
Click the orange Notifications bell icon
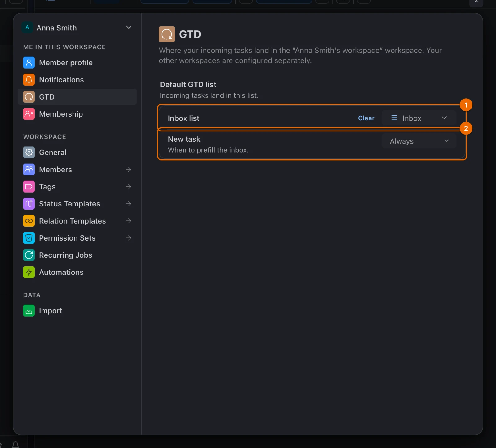(29, 80)
